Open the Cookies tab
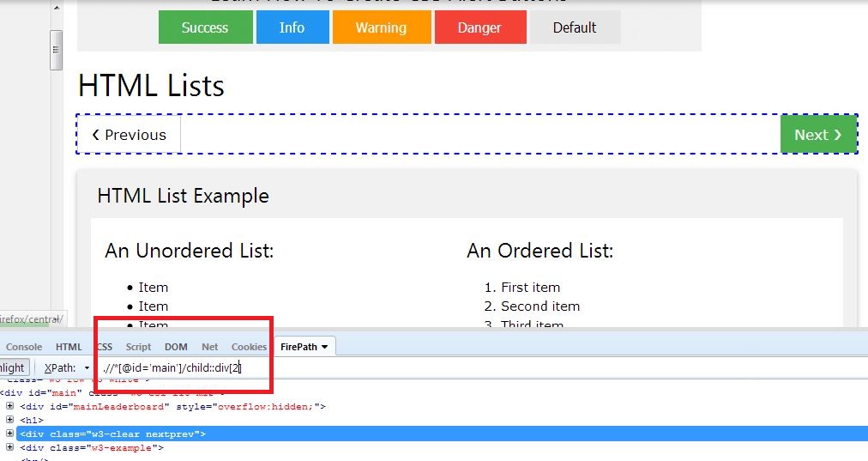Screen dimensions: 868x461 (249, 346)
